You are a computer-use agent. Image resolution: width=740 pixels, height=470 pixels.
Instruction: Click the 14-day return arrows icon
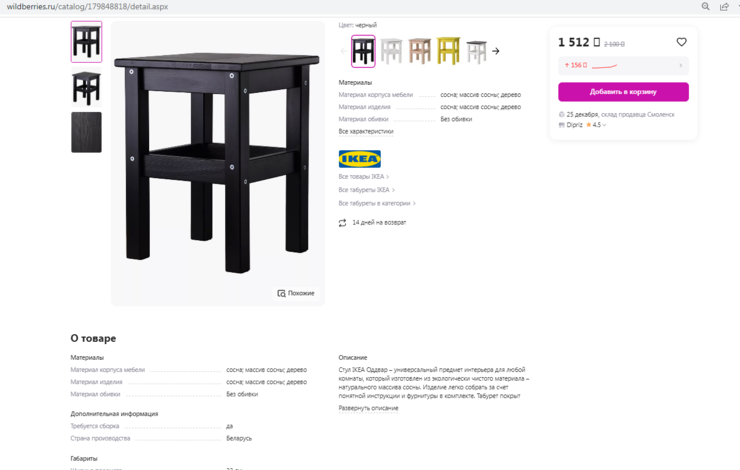[342, 223]
